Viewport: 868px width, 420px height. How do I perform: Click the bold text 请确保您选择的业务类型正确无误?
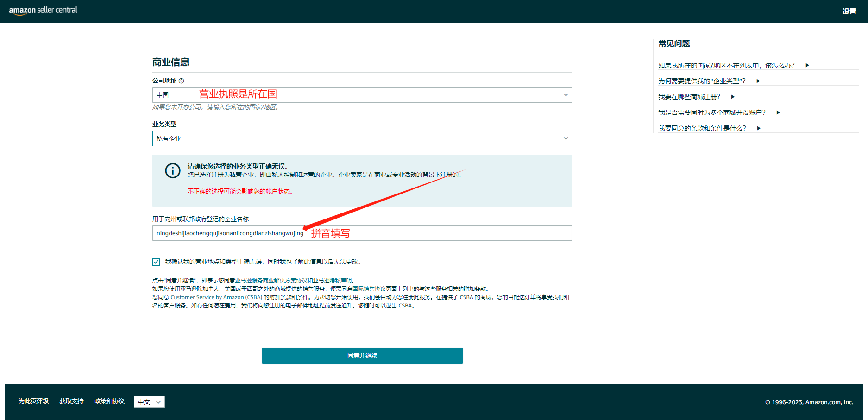[x=238, y=166]
